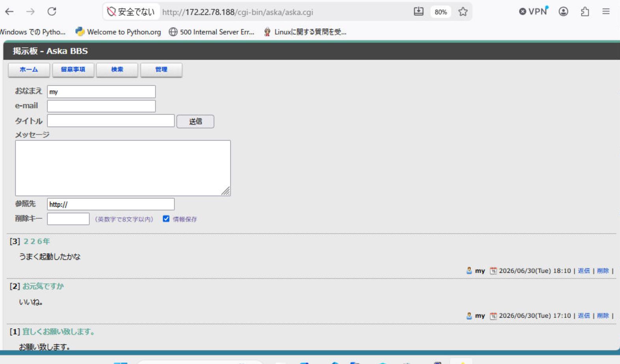
Task: Open the browser account profile icon
Action: [563, 12]
